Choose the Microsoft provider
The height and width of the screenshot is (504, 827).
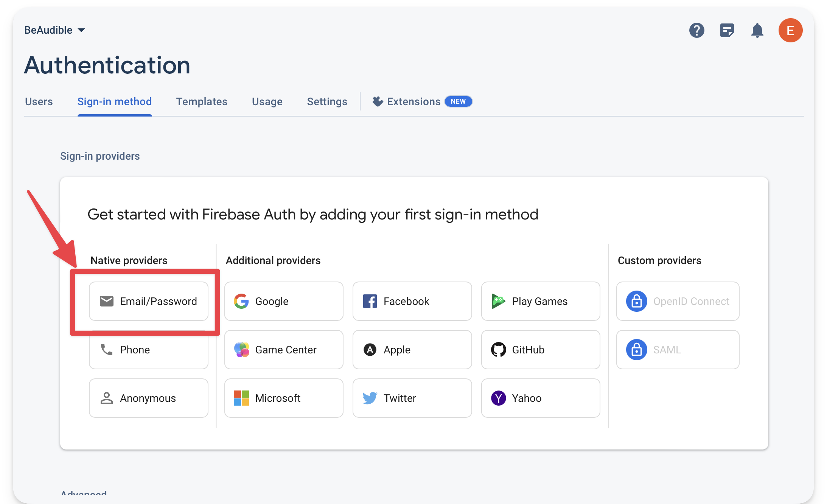[x=283, y=398]
